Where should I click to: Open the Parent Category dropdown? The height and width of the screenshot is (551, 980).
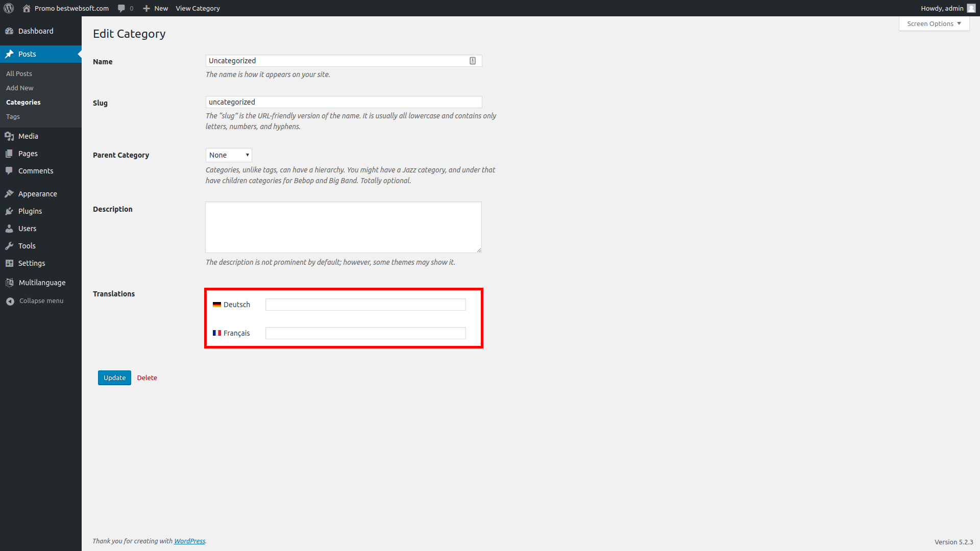pos(229,155)
